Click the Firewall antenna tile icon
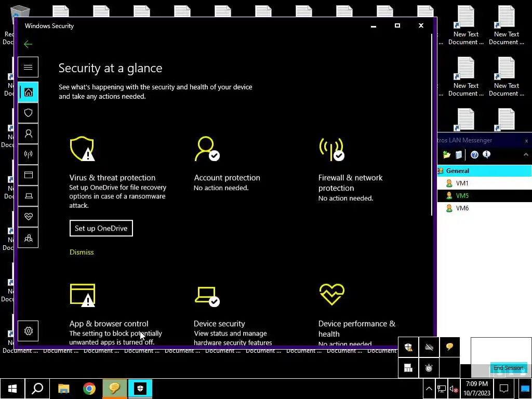This screenshot has width=532, height=399. pyautogui.click(x=332, y=149)
